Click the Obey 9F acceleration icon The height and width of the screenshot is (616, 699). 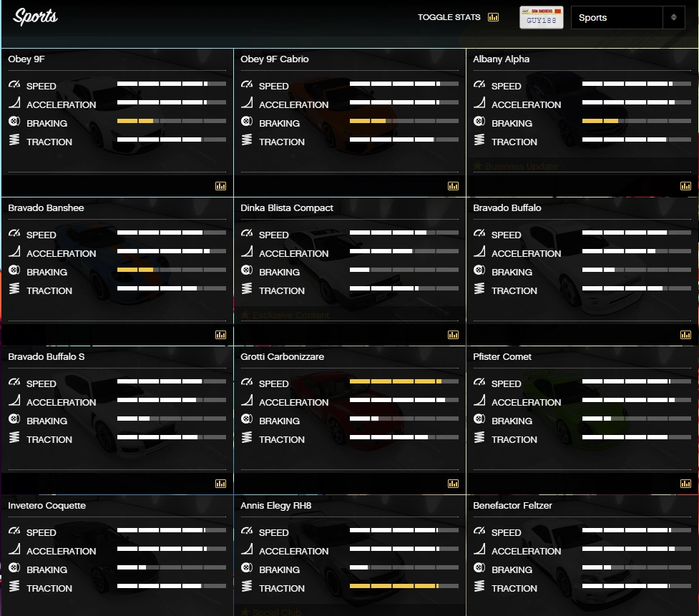coord(14,102)
